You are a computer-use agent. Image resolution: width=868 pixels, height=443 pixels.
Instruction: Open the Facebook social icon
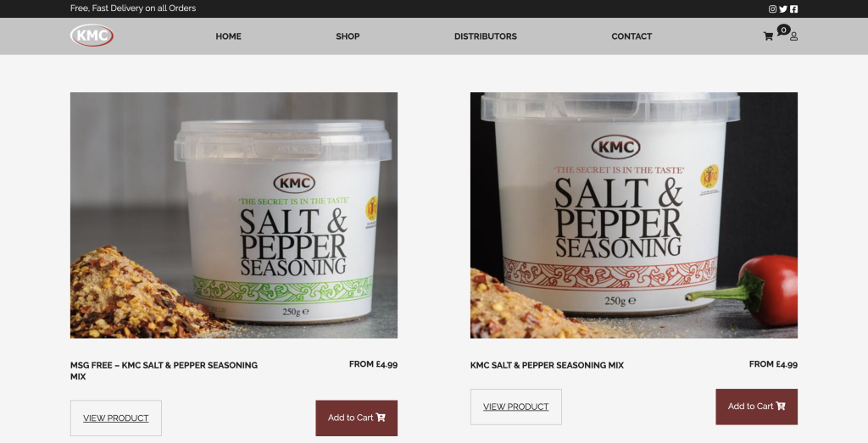coord(793,8)
